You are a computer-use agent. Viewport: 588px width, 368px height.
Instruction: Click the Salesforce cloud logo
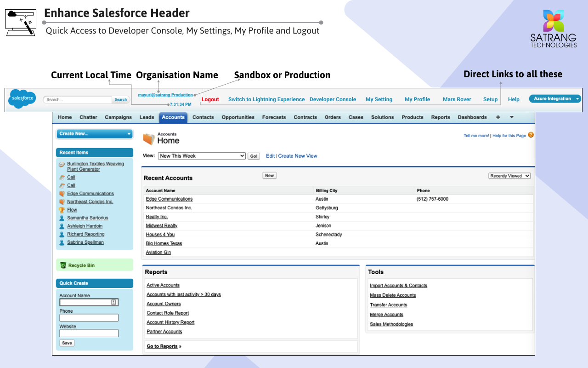[x=22, y=98]
